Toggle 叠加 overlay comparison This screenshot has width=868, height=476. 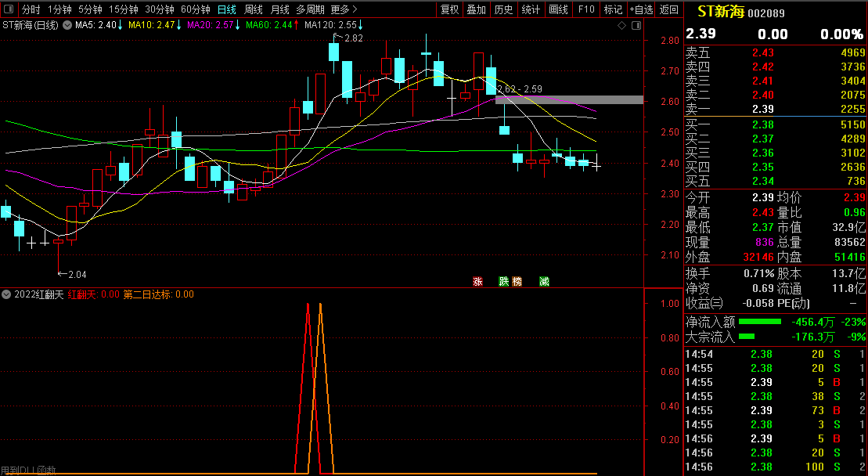tap(476, 9)
